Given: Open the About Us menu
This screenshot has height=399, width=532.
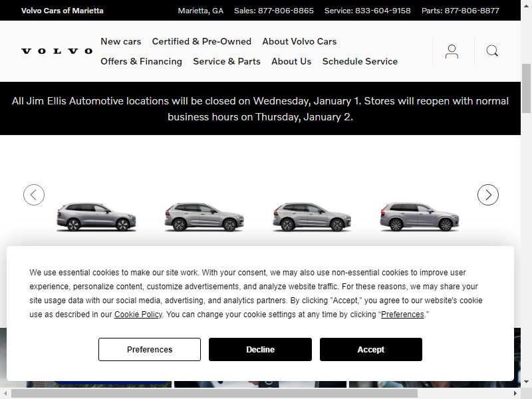Looking at the screenshot, I should [x=291, y=61].
